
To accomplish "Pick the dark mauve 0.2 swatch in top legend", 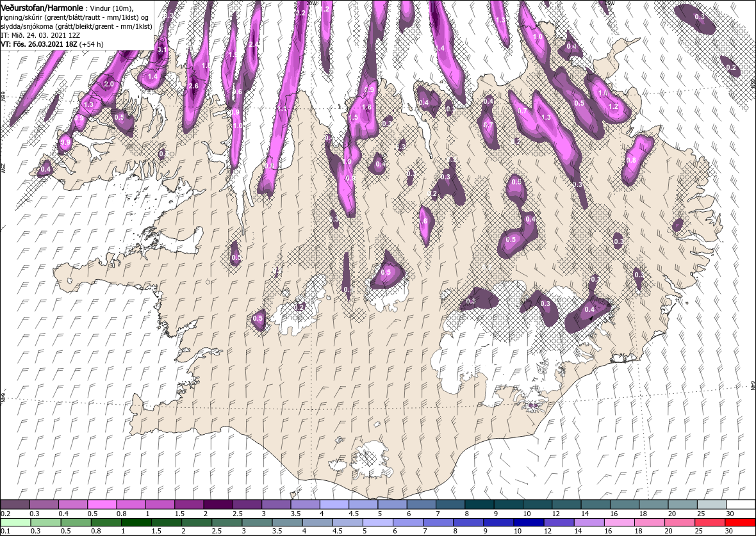I will [x=15, y=504].
